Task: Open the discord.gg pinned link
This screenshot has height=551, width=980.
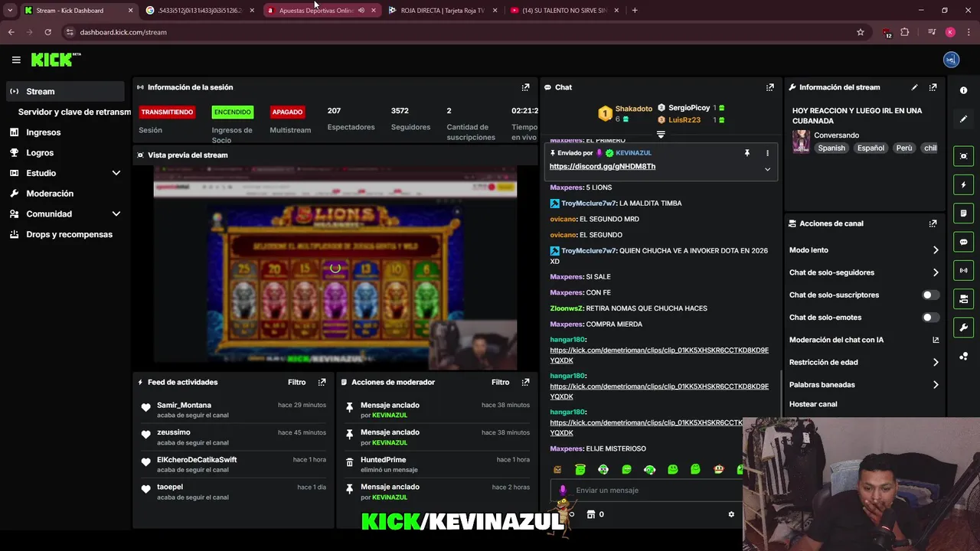Action: [602, 166]
